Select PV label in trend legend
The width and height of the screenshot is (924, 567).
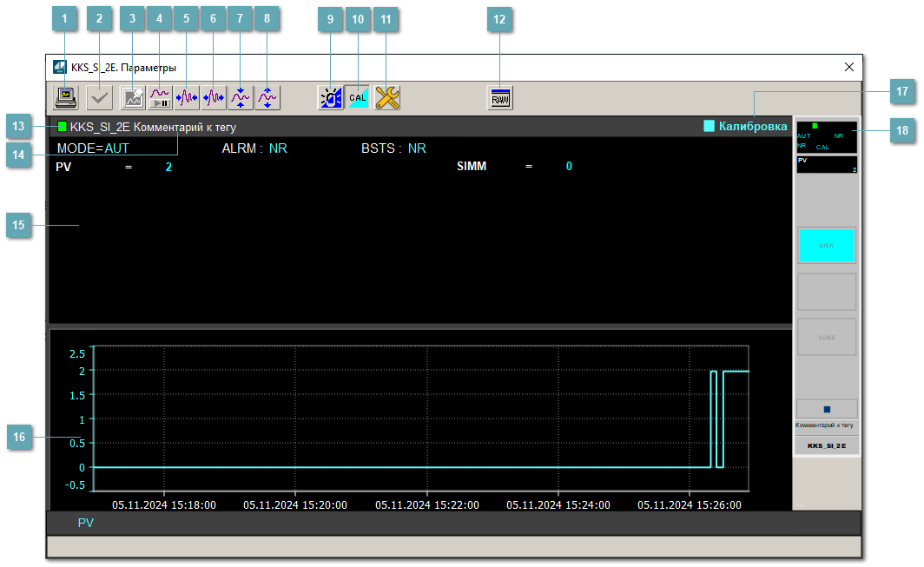pyautogui.click(x=85, y=523)
